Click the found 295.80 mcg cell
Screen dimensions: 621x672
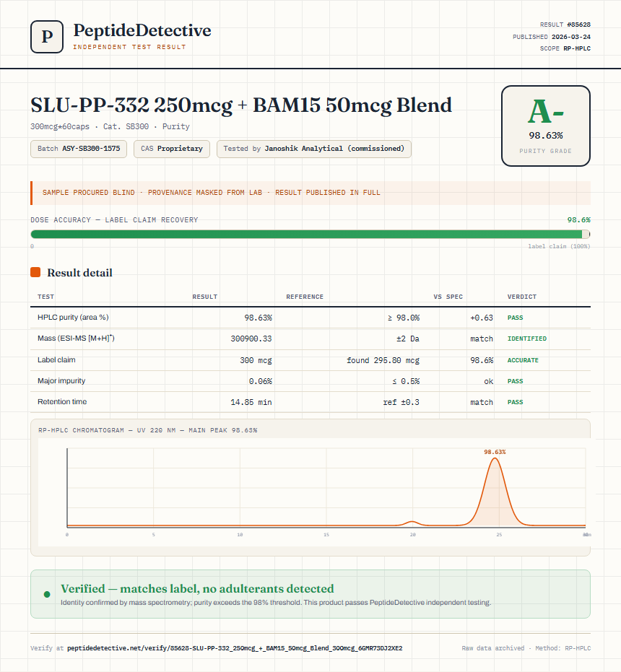(x=383, y=360)
